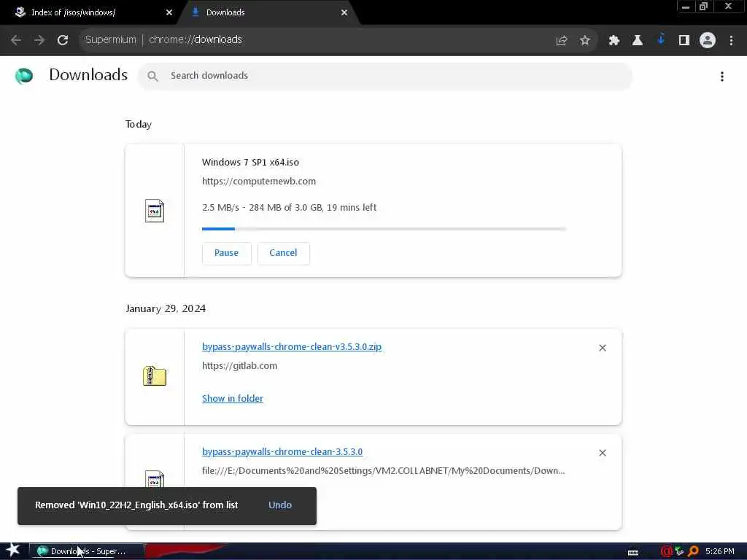The height and width of the screenshot is (560, 747).
Task: Reload the downloads page
Action: 63,40
